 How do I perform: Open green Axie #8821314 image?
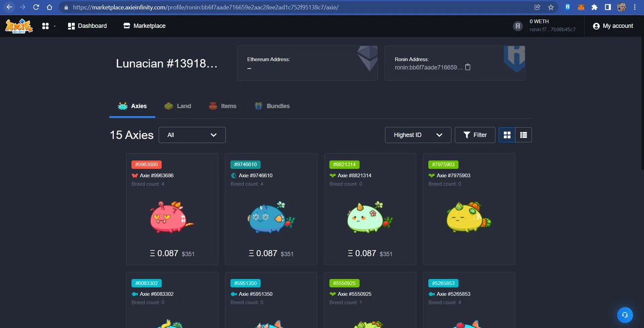(369, 216)
